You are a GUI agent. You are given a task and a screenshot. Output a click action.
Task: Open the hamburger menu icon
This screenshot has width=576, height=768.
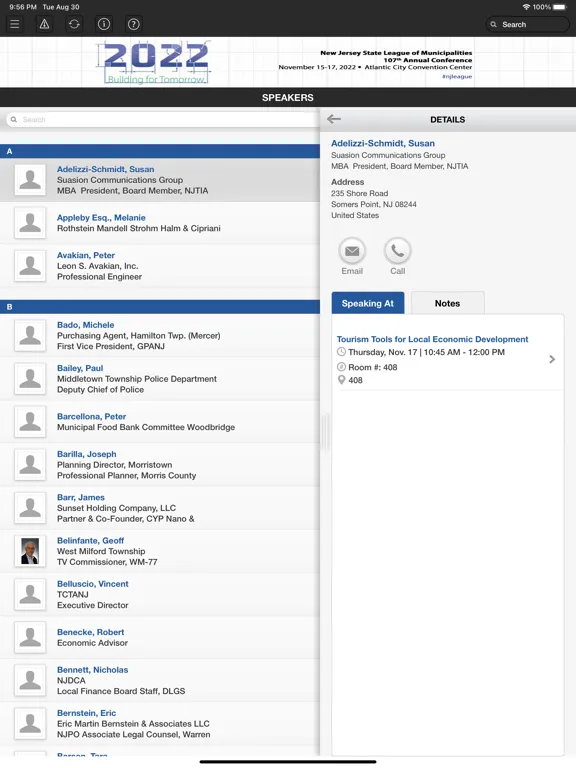coord(15,24)
